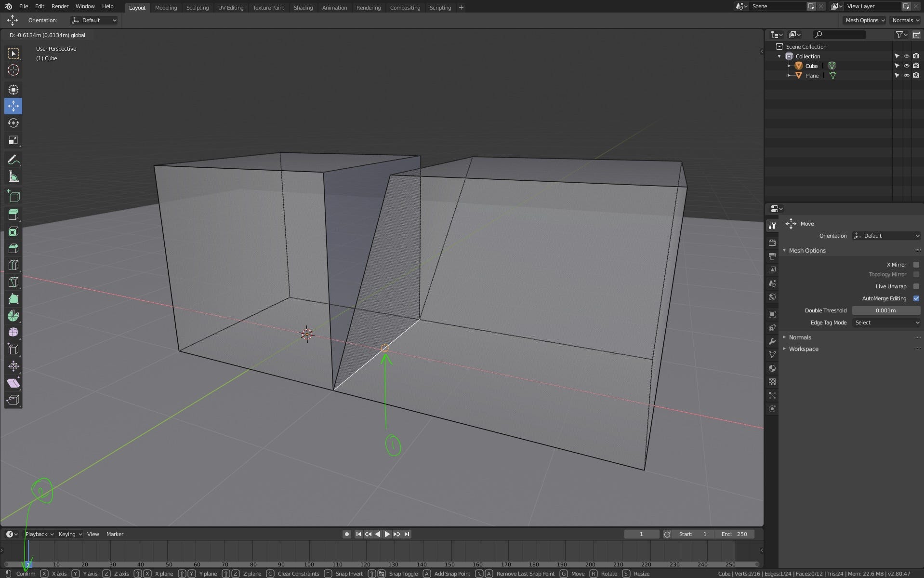Select the Loop Cut tool
Screen dimensions: 924x578
[13, 265]
